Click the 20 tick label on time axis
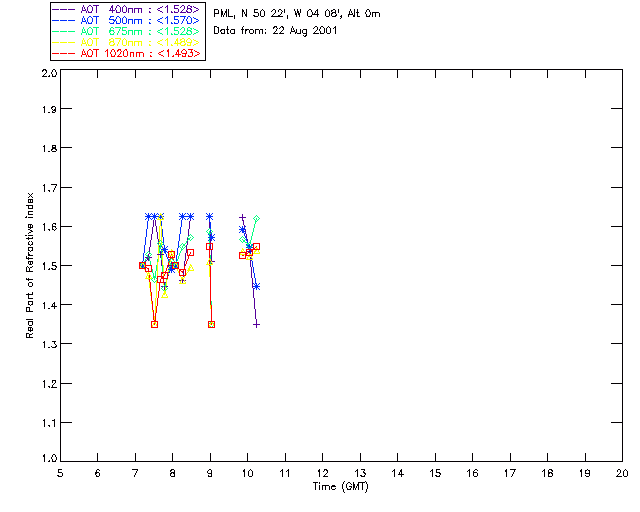This screenshot has width=640, height=512. click(x=622, y=473)
